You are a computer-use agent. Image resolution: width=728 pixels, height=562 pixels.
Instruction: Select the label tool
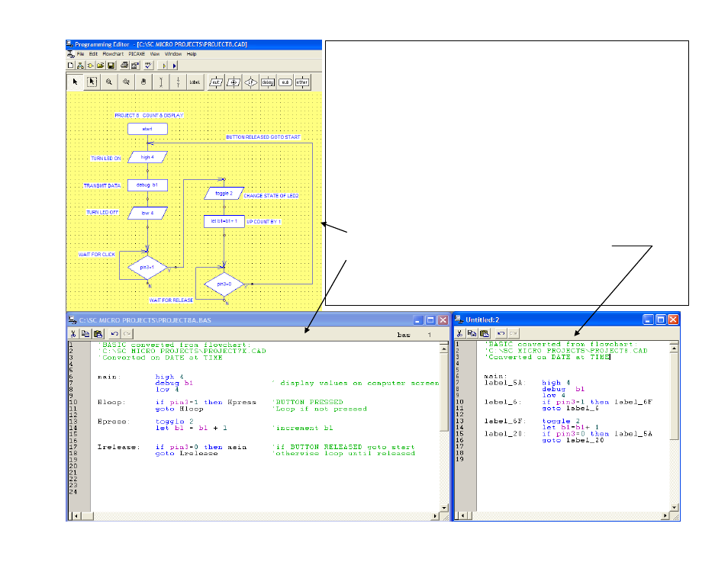[195, 82]
